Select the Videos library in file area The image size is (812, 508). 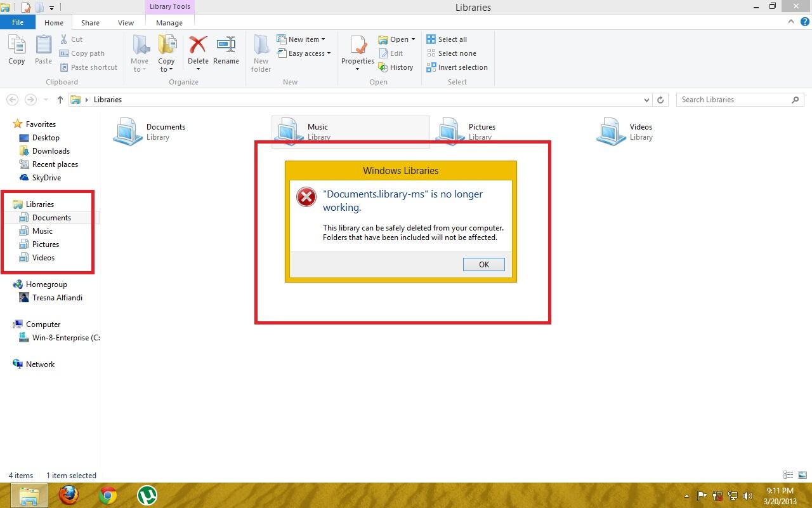point(625,131)
